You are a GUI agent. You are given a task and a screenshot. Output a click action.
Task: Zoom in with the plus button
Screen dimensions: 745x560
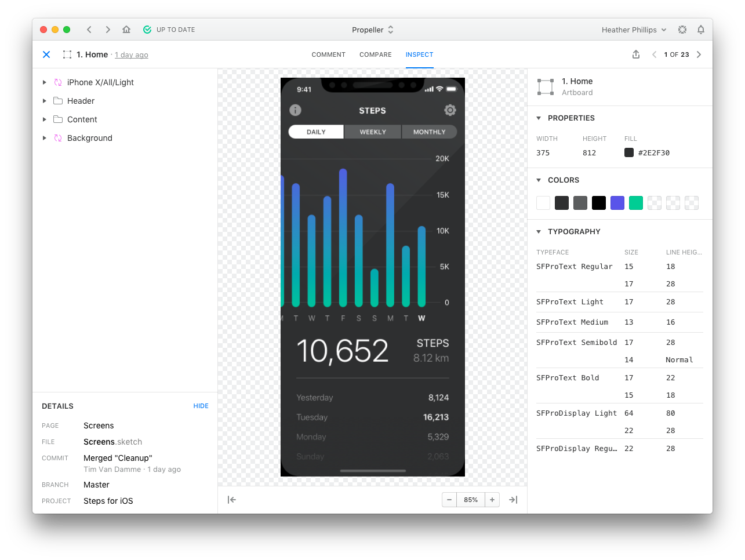492,500
